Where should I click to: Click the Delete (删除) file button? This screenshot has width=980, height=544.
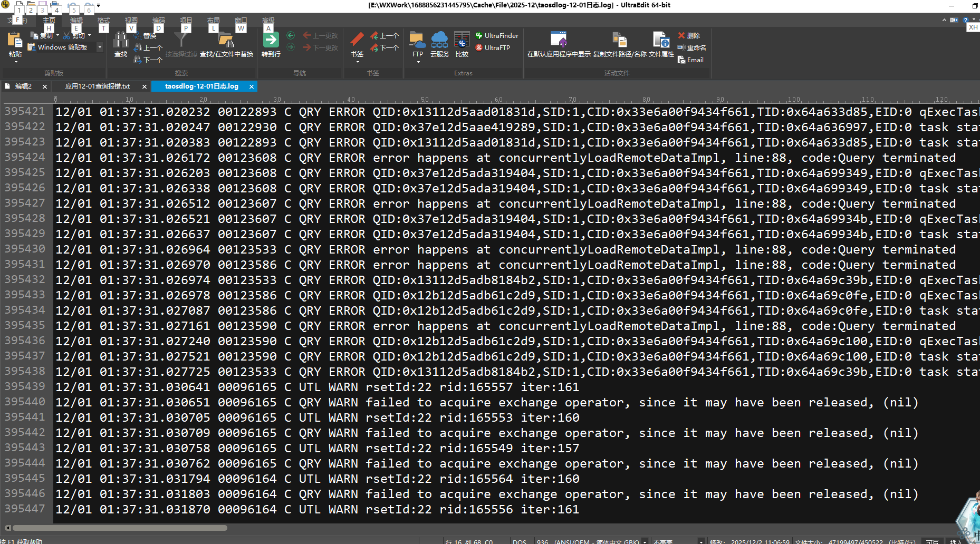click(689, 36)
